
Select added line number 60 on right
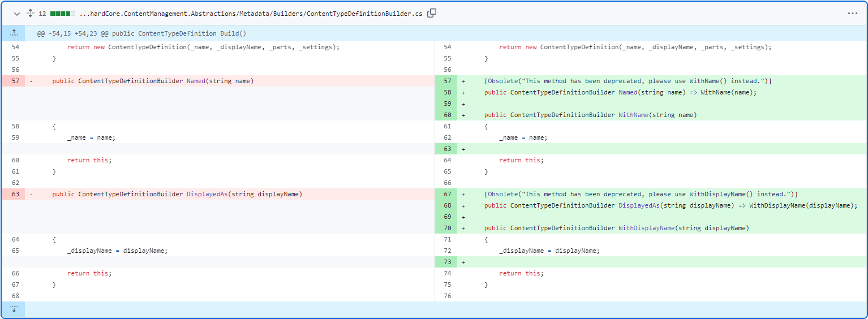pyautogui.click(x=446, y=115)
